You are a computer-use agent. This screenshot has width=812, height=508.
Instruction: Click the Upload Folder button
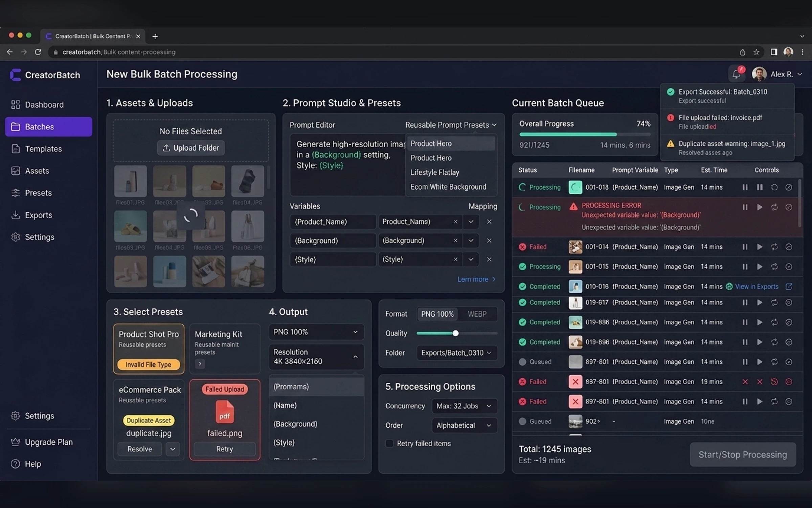191,148
